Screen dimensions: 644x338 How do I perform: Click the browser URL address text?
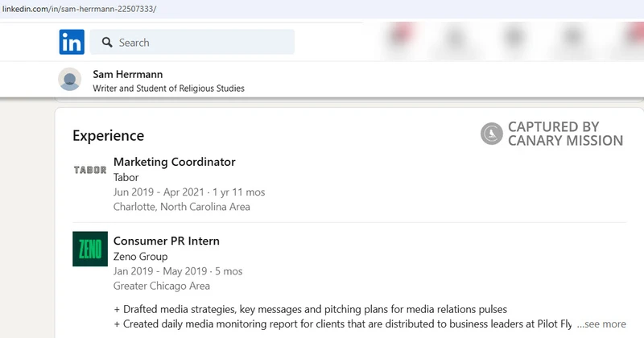tap(79, 9)
